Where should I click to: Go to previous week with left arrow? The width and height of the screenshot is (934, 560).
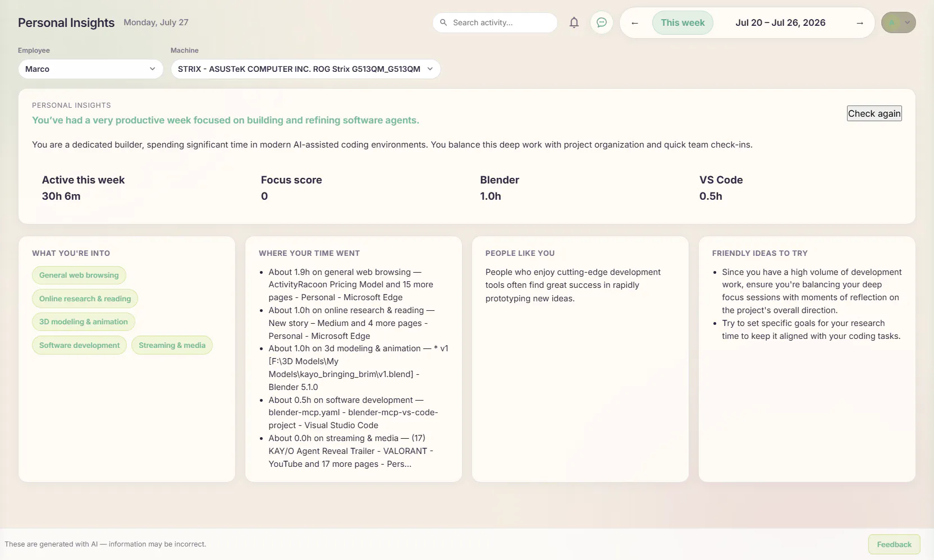tap(635, 23)
